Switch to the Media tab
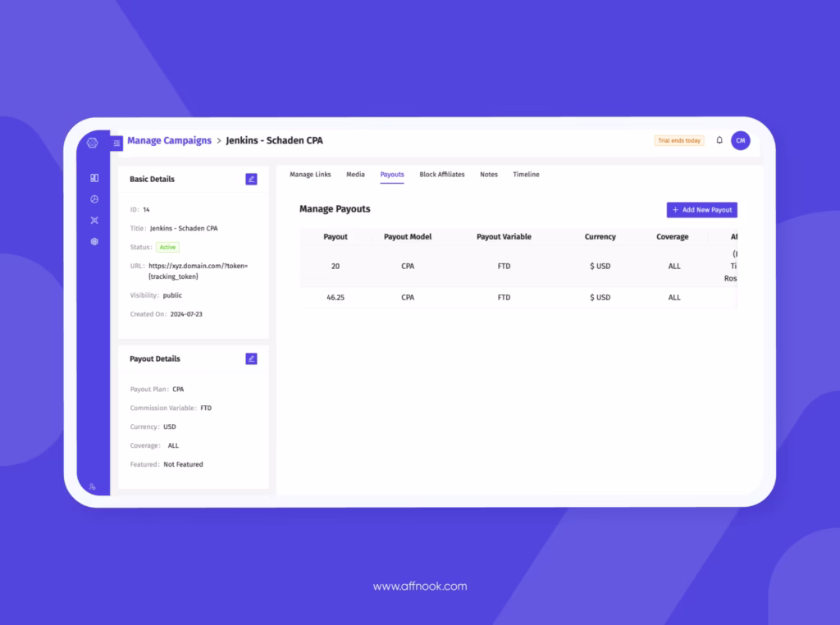This screenshot has height=625, width=840. point(355,175)
